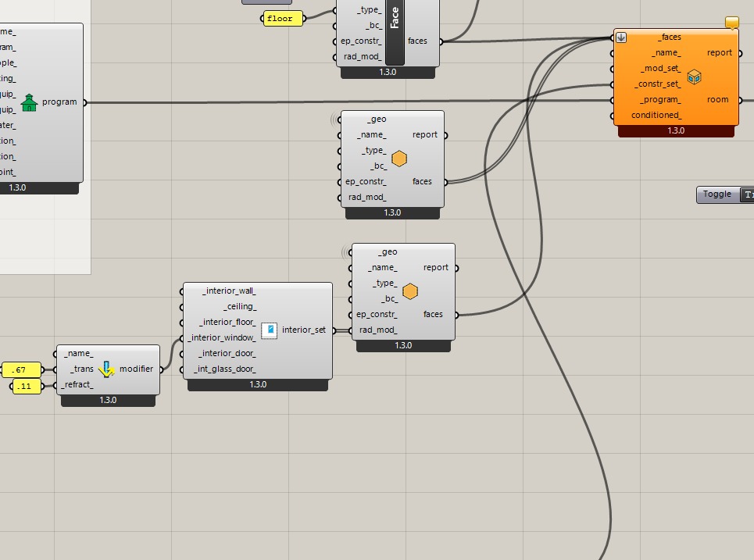Click the _interior_door_ input label
754x560 pixels.
tap(227, 353)
